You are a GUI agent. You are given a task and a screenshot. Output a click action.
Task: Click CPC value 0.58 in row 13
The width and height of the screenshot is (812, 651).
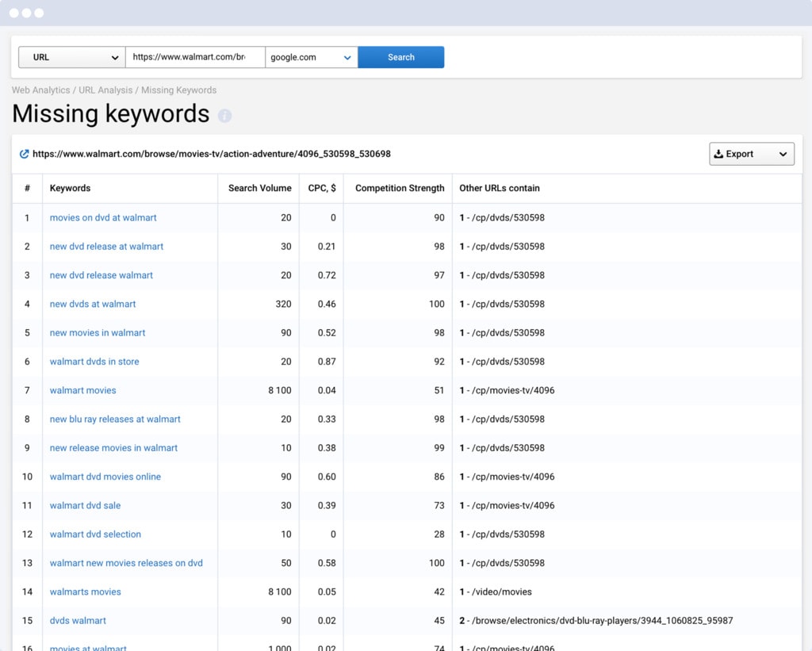click(327, 563)
